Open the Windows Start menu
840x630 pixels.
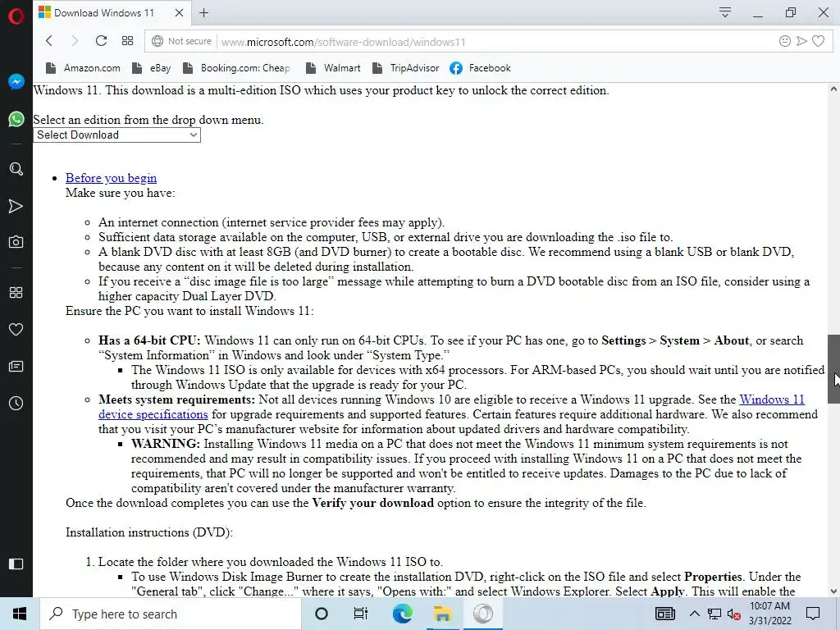coord(20,614)
